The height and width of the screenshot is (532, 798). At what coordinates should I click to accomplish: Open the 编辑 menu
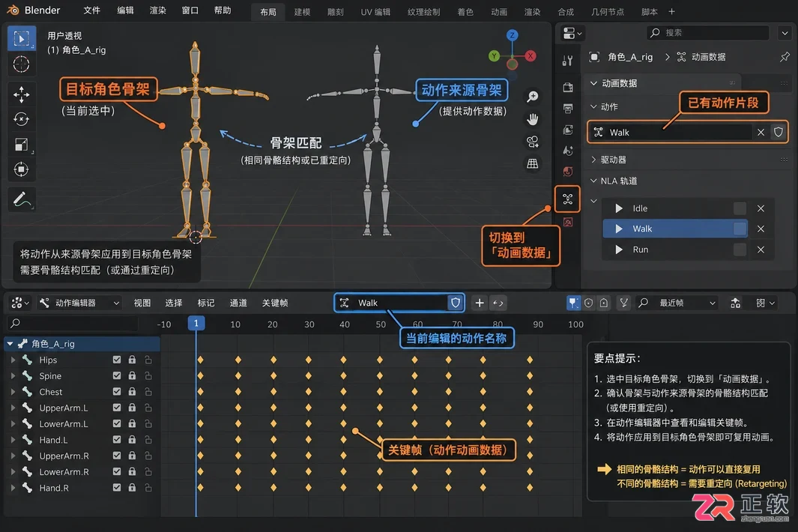pyautogui.click(x=125, y=10)
